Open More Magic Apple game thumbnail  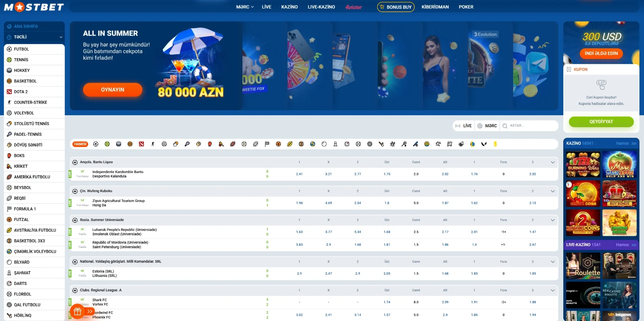point(619,164)
